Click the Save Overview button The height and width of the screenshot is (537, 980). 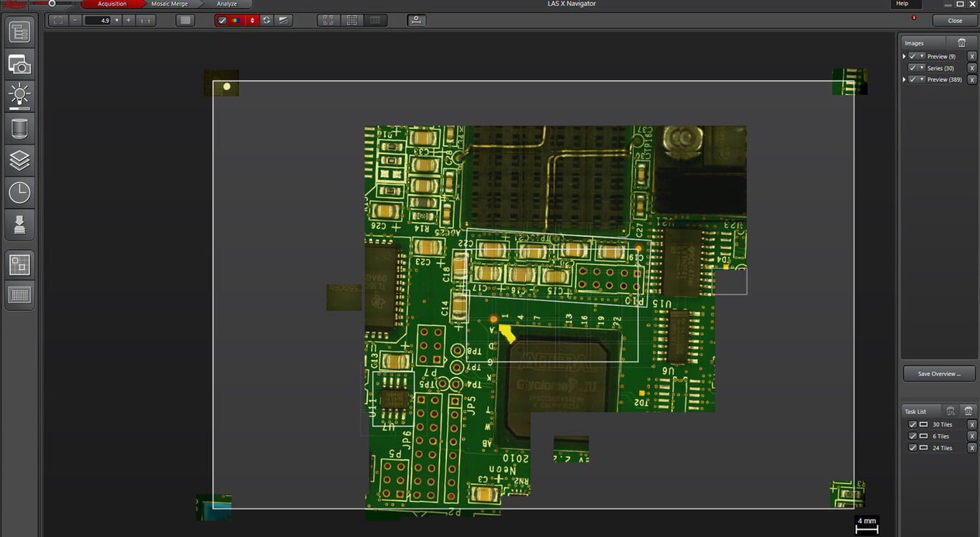click(938, 373)
